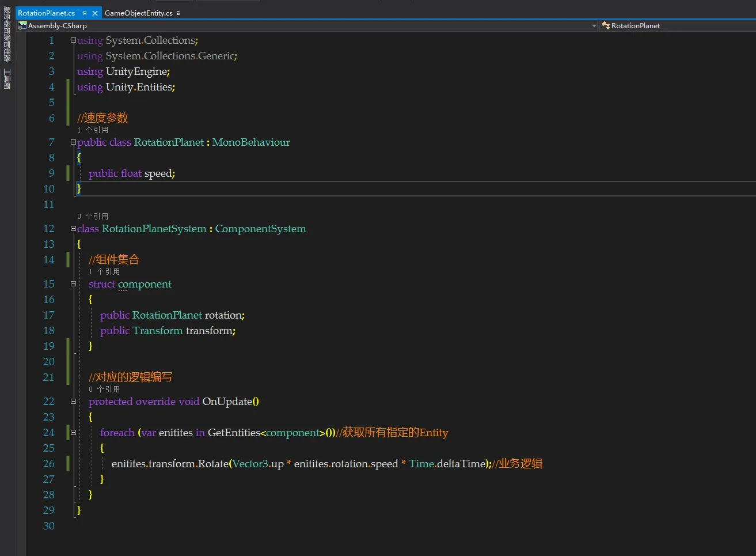Image resolution: width=756 pixels, height=556 pixels.
Task: Click the RotationPlanet class icon in navigation bar
Action: [x=606, y=25]
